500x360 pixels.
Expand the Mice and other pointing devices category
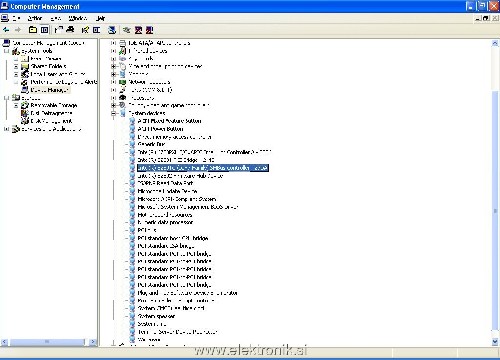[x=113, y=66]
